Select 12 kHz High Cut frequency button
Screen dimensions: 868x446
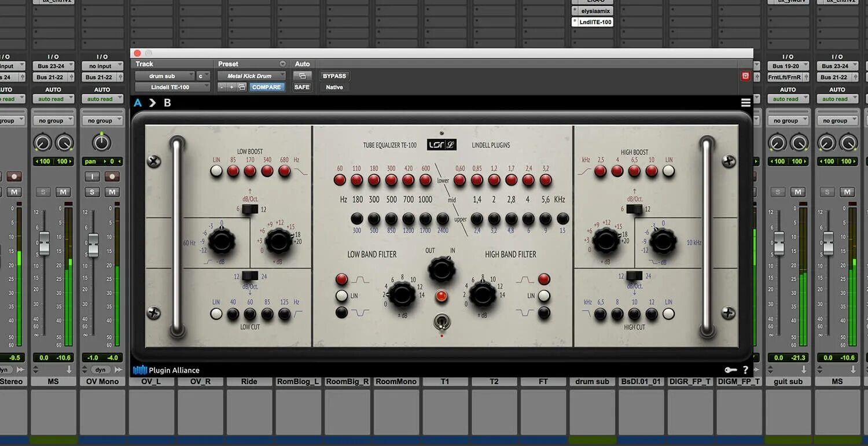tap(652, 314)
